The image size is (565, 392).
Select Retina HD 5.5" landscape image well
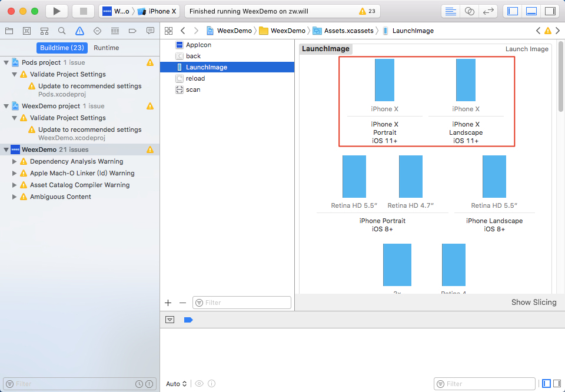click(x=494, y=177)
